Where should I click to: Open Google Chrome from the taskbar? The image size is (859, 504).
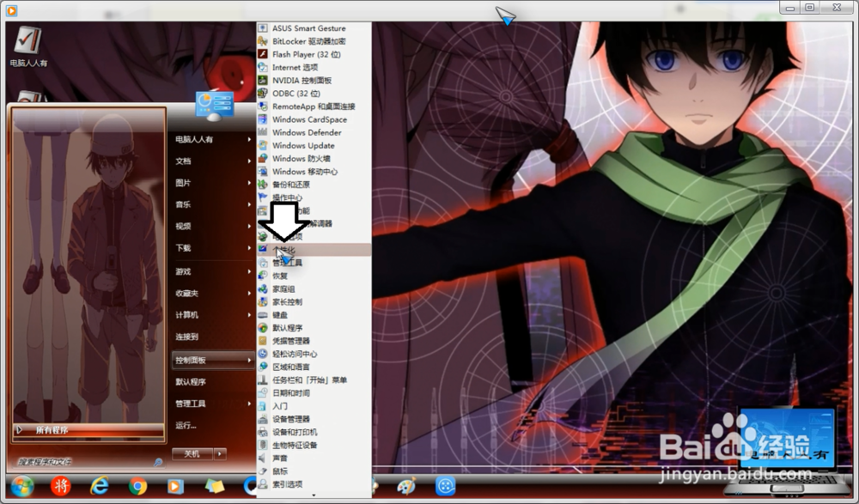point(138,486)
